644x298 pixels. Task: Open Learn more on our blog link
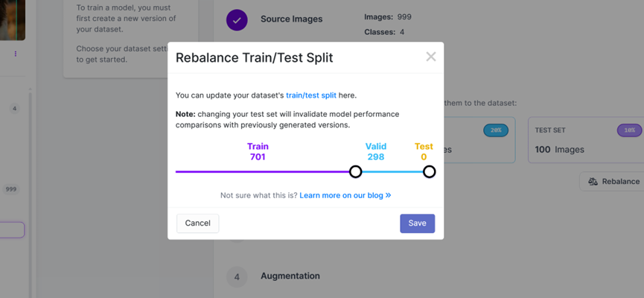pyautogui.click(x=345, y=195)
